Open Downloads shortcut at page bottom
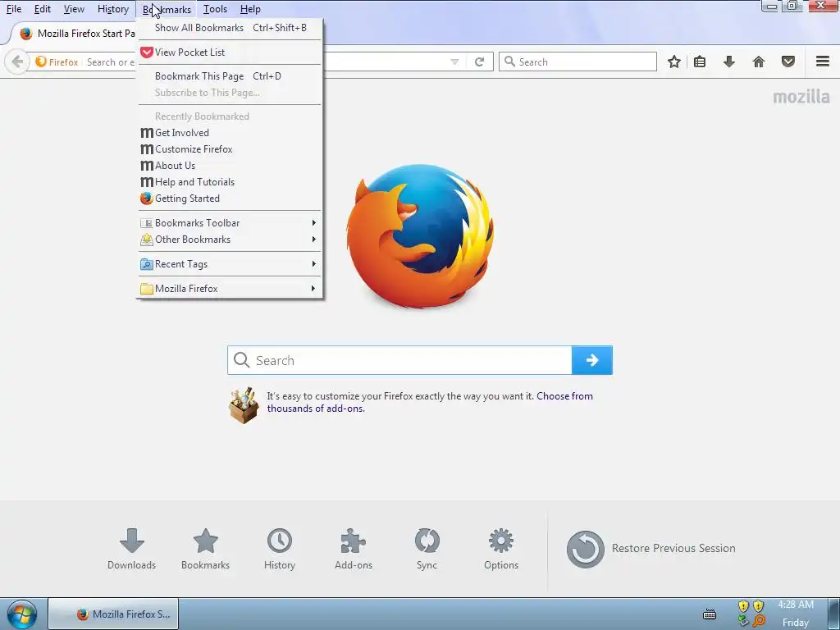This screenshot has height=630, width=840. [132, 549]
